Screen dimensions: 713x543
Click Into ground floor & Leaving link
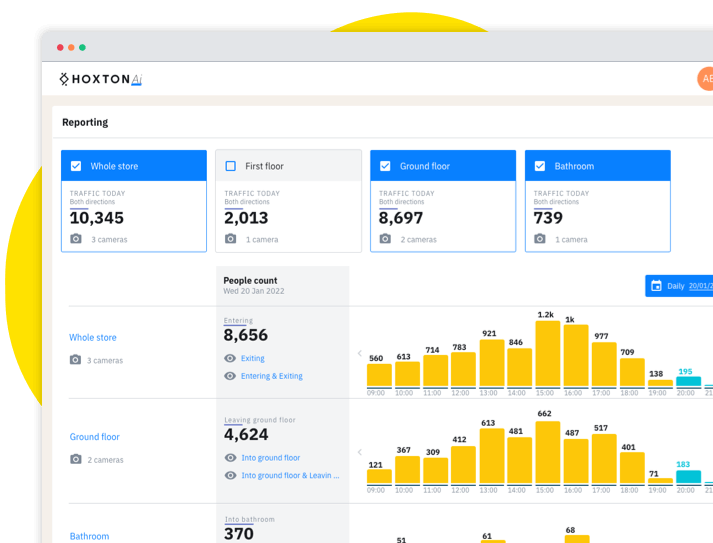pos(290,476)
